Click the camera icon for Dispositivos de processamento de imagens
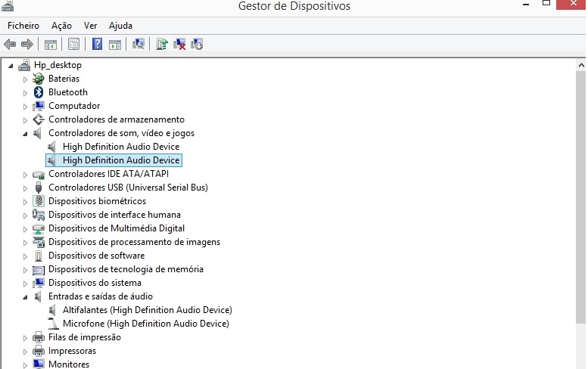This screenshot has height=369, width=588. (39, 242)
